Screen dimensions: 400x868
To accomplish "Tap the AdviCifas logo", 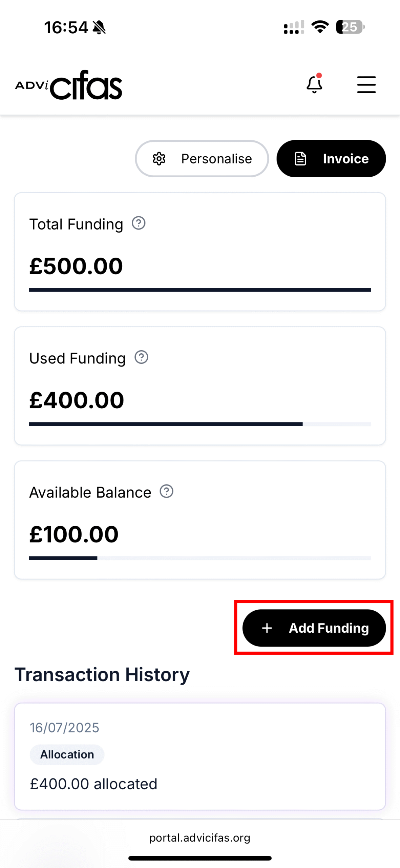I will [x=69, y=85].
